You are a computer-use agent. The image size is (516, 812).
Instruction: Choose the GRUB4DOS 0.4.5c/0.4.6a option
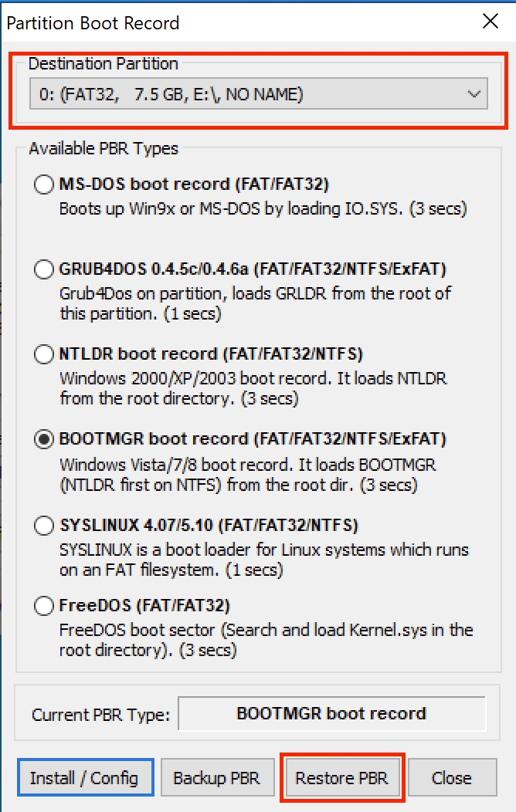click(44, 269)
